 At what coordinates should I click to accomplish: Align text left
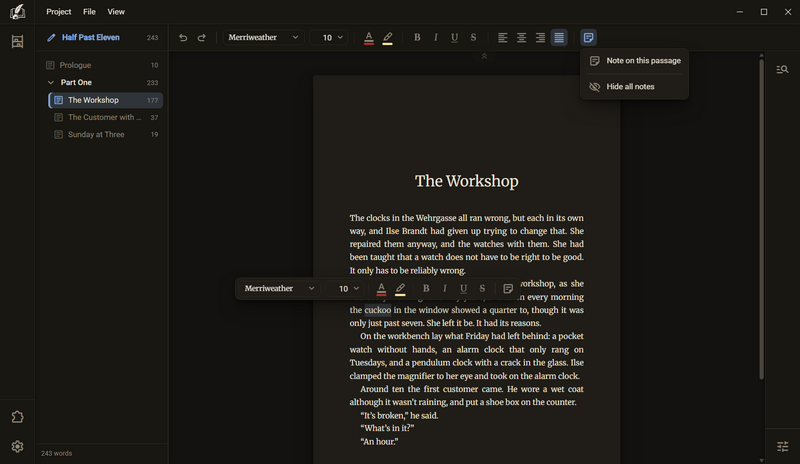click(x=503, y=38)
